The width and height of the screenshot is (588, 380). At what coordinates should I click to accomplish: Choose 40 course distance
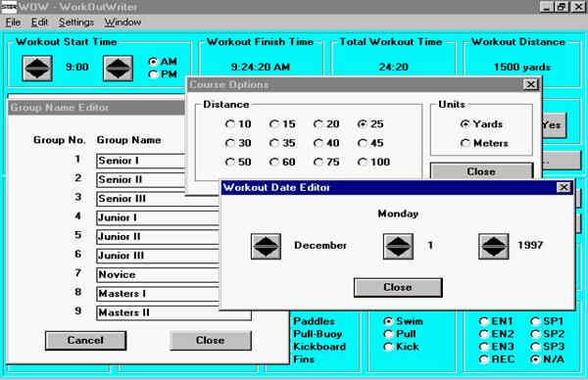coord(326,143)
